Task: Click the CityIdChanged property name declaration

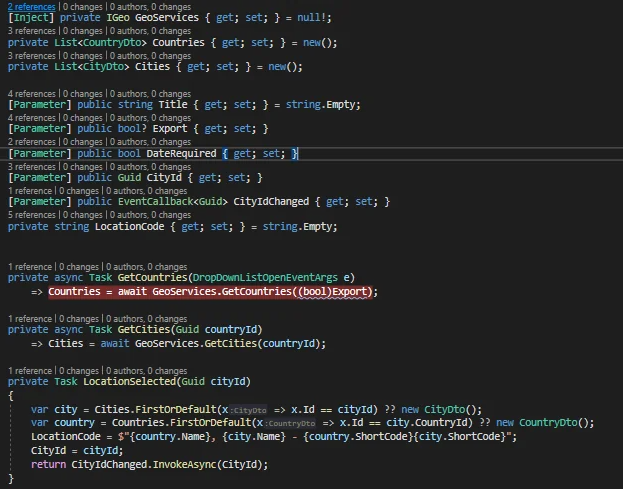Action: pos(271,202)
